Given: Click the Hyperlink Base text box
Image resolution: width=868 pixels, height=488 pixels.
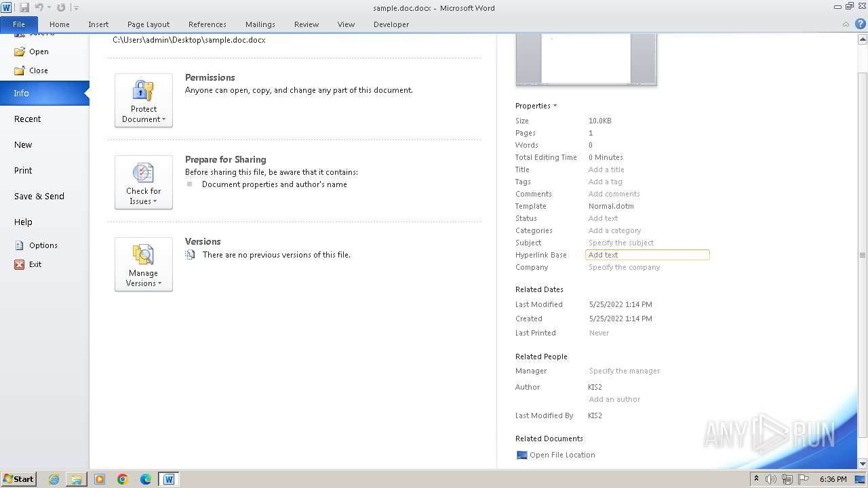Looking at the screenshot, I should [x=647, y=255].
